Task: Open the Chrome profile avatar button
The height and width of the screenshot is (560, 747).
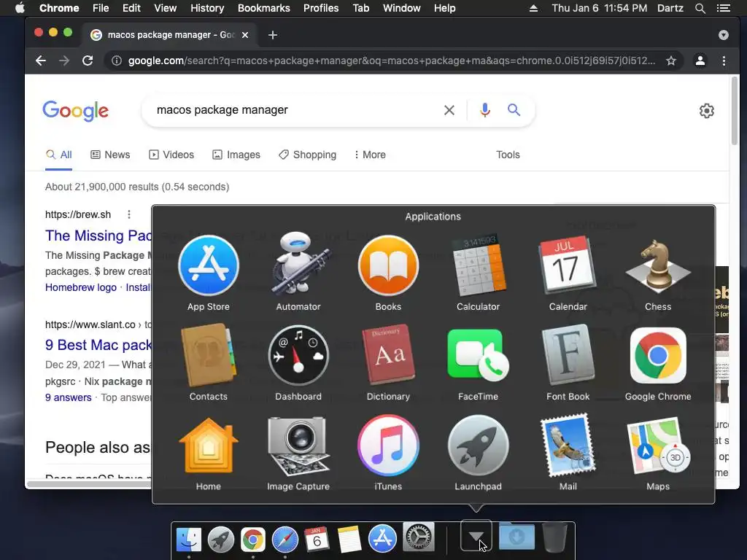Action: coord(700,61)
